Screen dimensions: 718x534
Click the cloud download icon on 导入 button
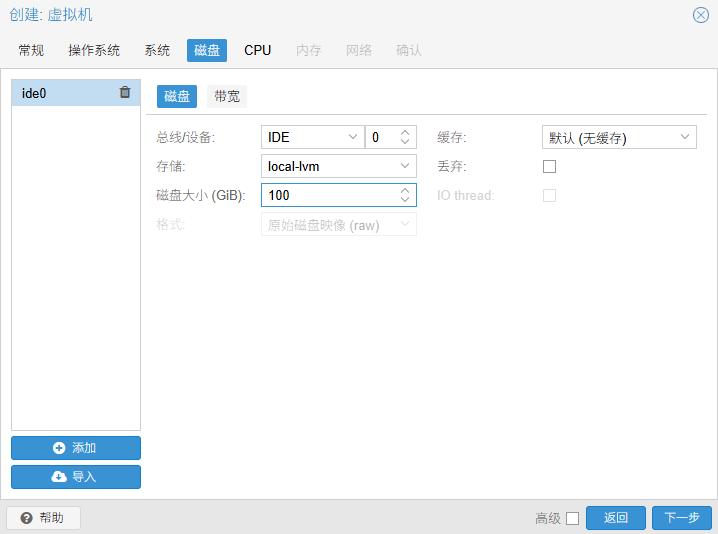coord(59,477)
